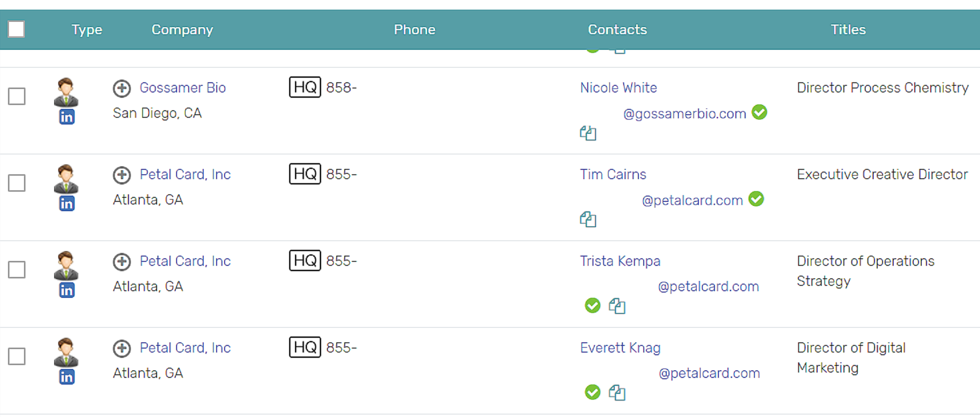Open the Gossamer Bio company link

183,88
